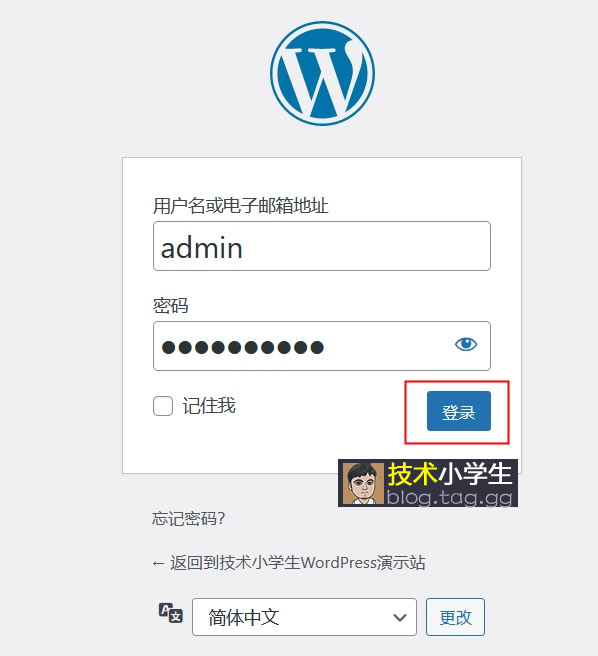
Task: Open the 简体中文 language dropdown
Action: click(x=304, y=617)
